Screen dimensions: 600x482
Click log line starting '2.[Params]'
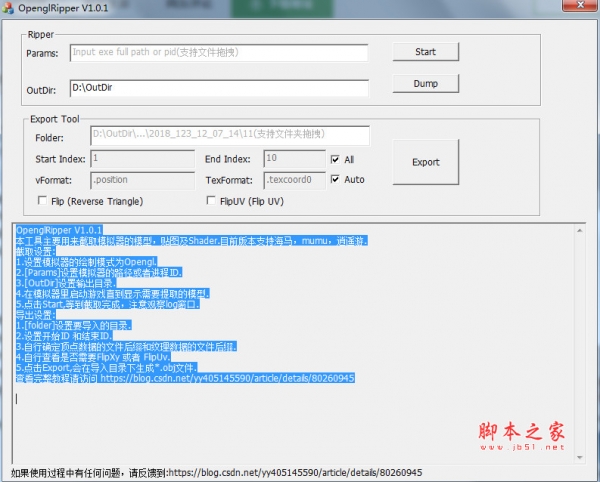(99, 272)
